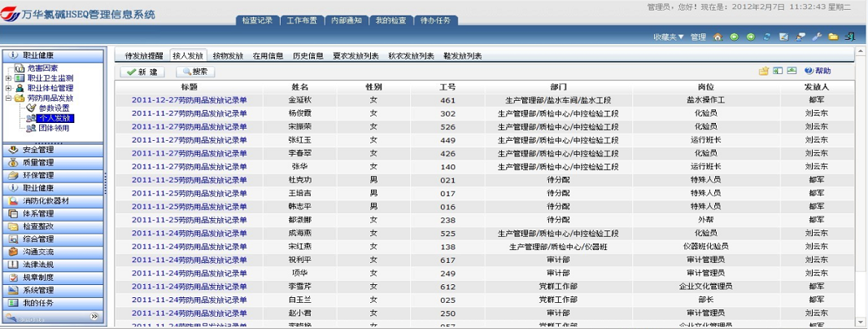Open 夏衣发放列表 tab

(356, 56)
